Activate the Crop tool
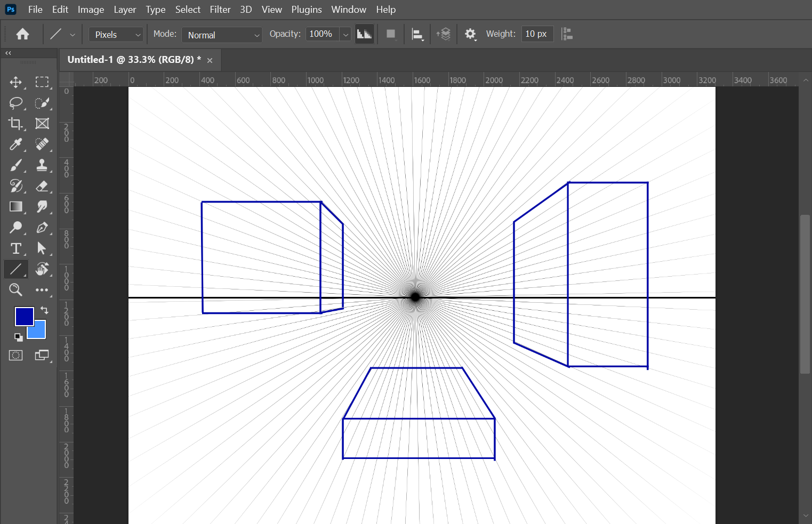812x524 pixels. 15,124
